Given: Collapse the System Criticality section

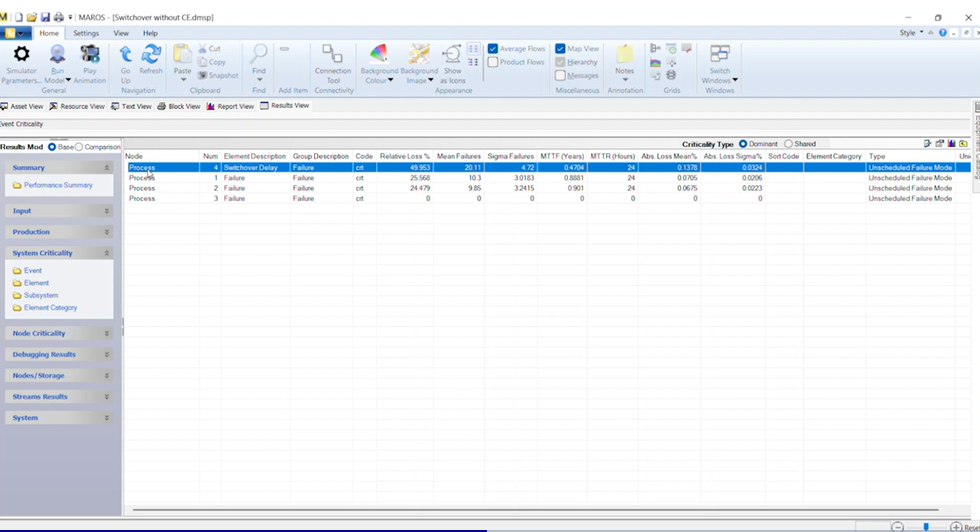Looking at the screenshot, I should (107, 253).
